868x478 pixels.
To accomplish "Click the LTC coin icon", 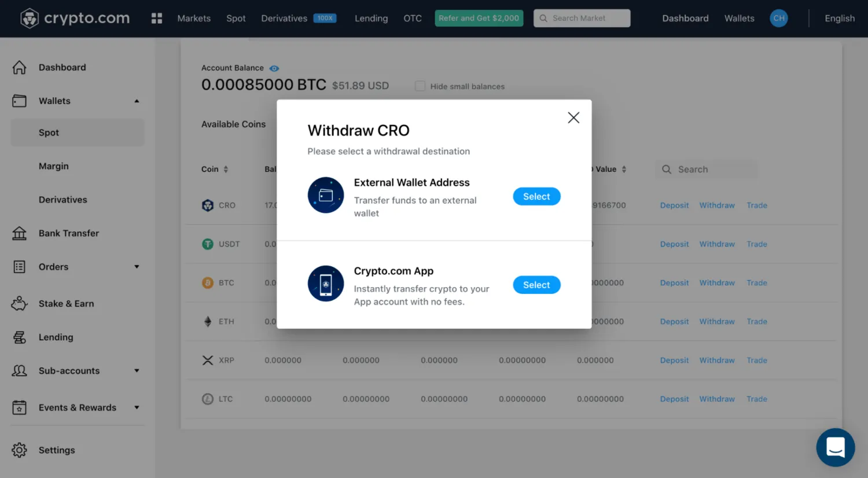I will click(x=208, y=399).
